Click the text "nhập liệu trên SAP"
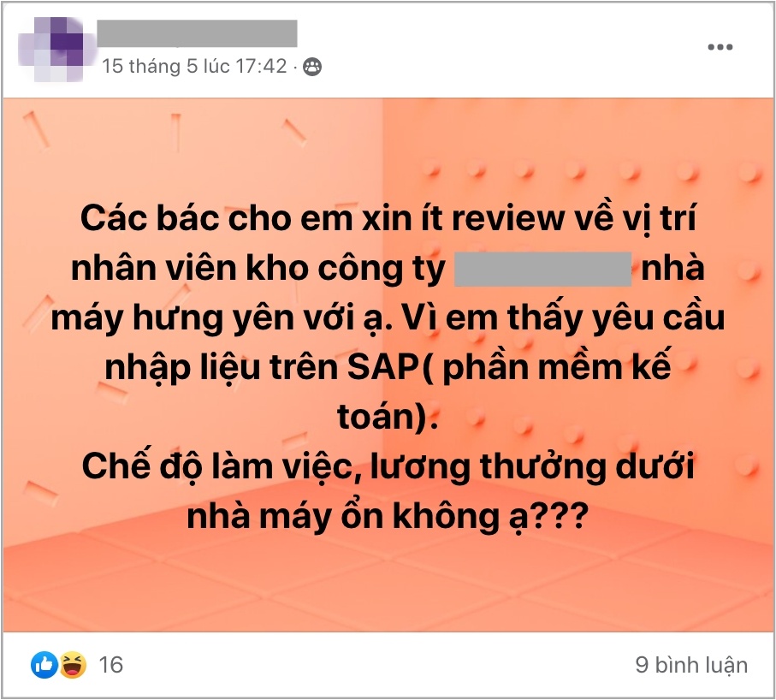The image size is (776, 700). [262, 368]
